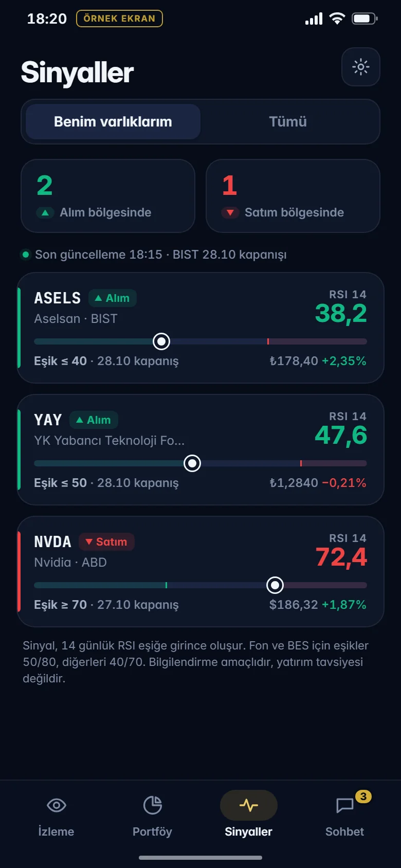The height and width of the screenshot is (868, 401).
Task: Expand the YAY fund signal card
Action: (x=200, y=450)
